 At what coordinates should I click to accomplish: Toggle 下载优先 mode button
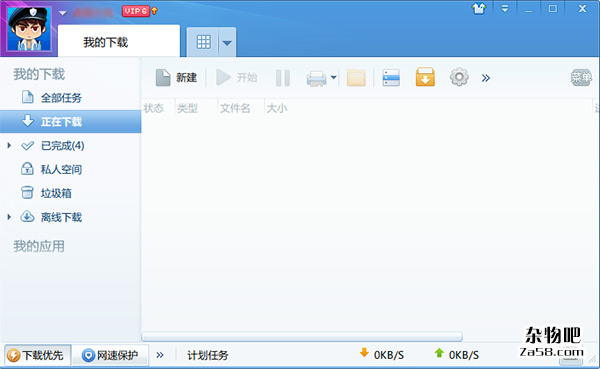[x=38, y=355]
